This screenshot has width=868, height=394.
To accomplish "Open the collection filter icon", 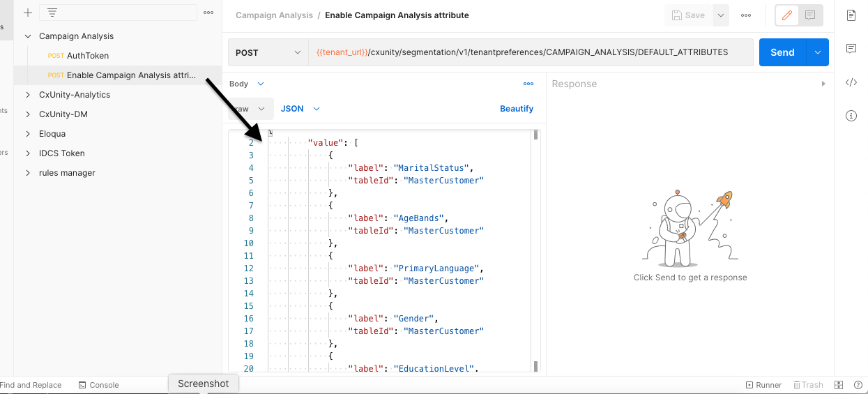I will coord(52,13).
